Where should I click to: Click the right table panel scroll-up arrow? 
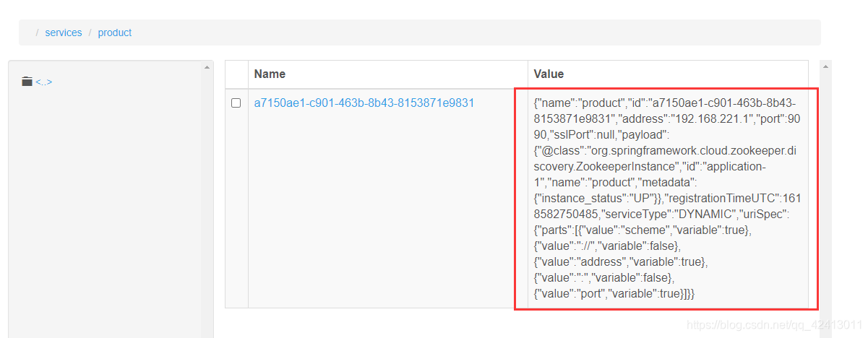(826, 68)
